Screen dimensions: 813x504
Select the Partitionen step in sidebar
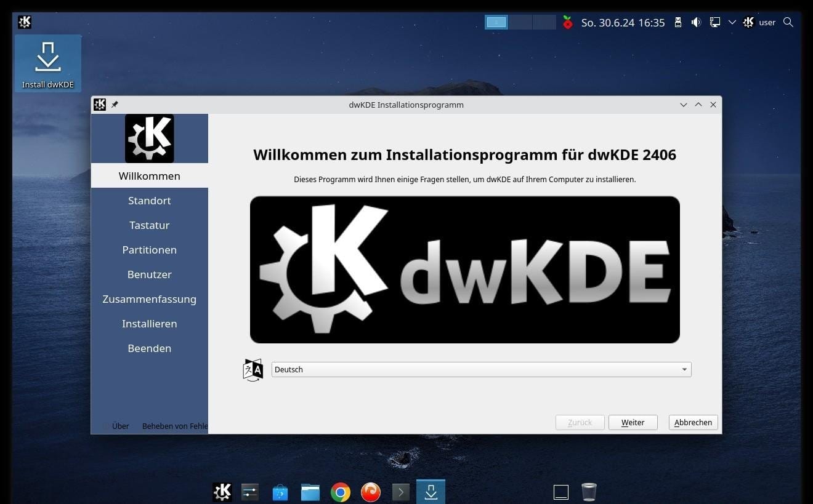coord(150,250)
